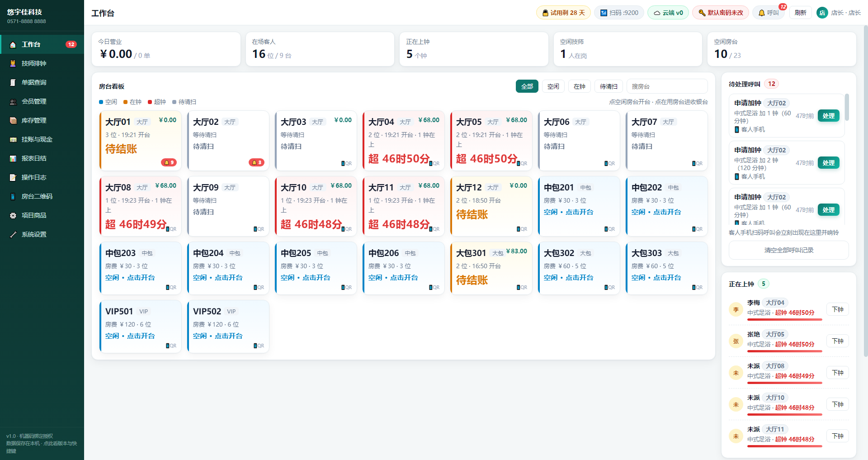Click the 试用剩 28 天 trial badge

click(x=563, y=13)
